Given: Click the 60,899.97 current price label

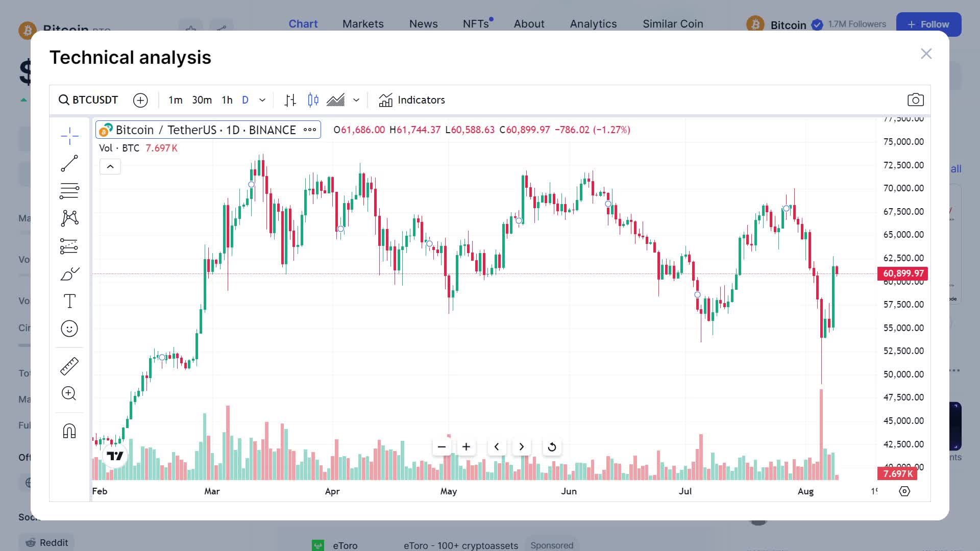Looking at the screenshot, I should 902,273.
